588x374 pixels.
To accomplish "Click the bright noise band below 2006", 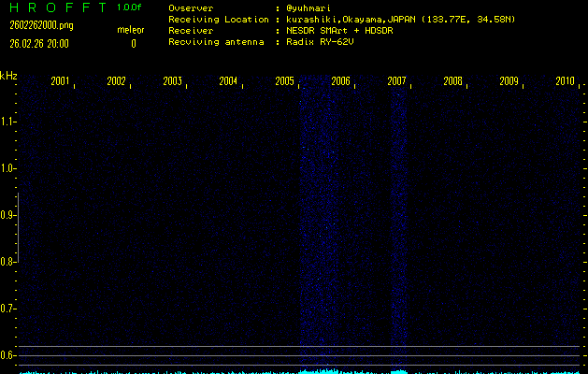I will pyautogui.click(x=318, y=224).
